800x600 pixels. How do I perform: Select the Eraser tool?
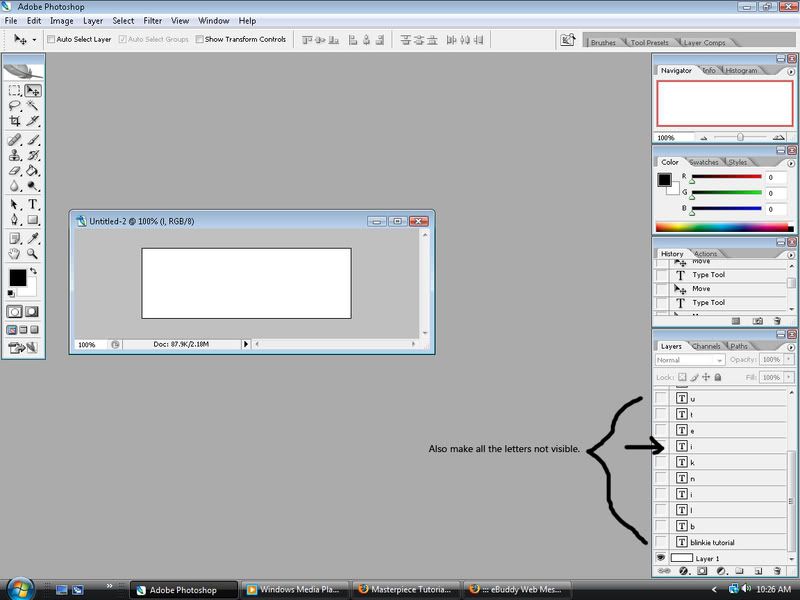(15, 170)
